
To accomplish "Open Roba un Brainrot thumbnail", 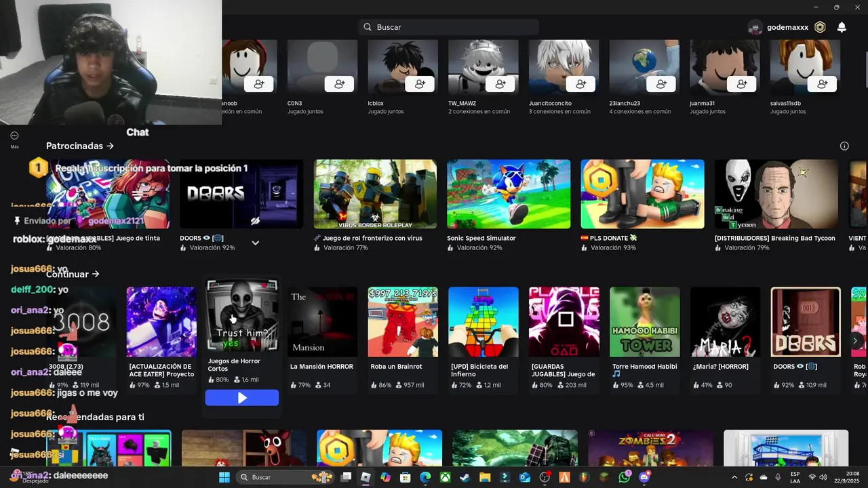I will pyautogui.click(x=403, y=322).
